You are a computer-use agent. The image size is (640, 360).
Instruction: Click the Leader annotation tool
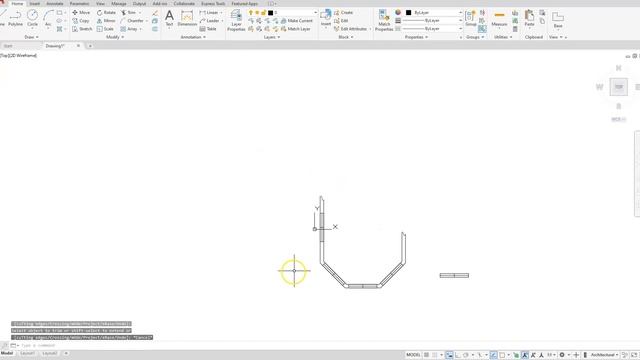click(x=210, y=21)
